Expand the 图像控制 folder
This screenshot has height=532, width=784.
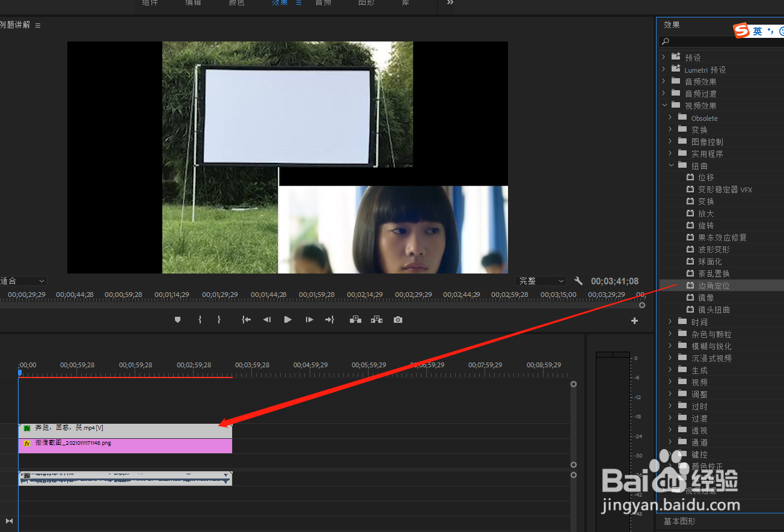pos(670,141)
